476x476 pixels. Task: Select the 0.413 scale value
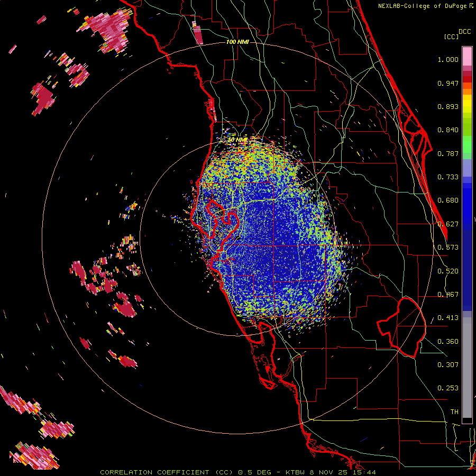(x=448, y=318)
